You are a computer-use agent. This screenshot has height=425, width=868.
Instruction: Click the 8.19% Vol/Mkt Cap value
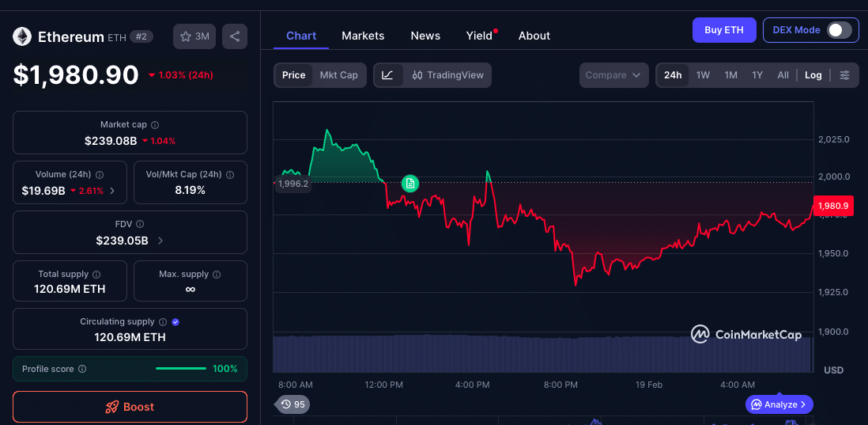tap(191, 191)
